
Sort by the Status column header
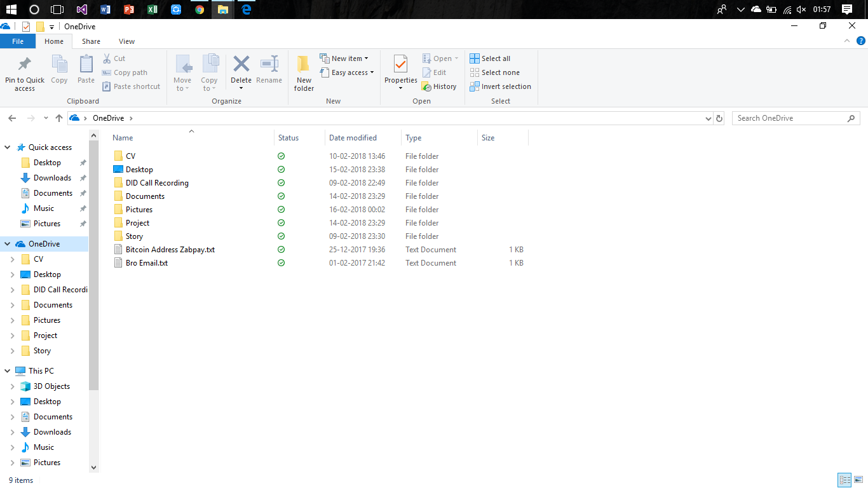(299, 138)
